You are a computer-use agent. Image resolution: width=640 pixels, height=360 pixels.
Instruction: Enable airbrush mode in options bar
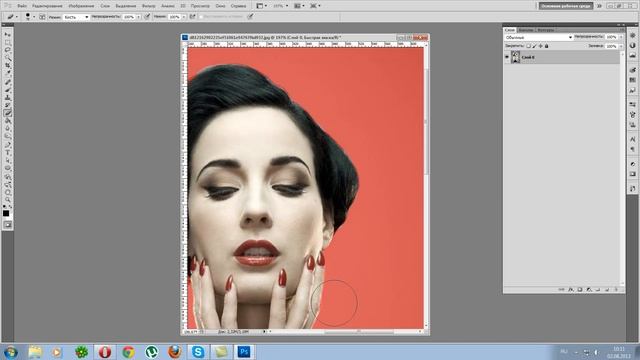pyautogui.click(x=192, y=17)
